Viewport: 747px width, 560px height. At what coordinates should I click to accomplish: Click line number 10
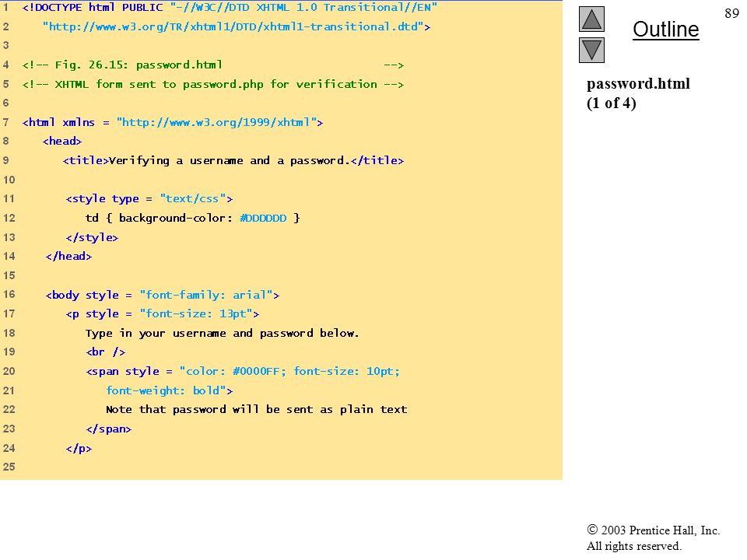9,180
